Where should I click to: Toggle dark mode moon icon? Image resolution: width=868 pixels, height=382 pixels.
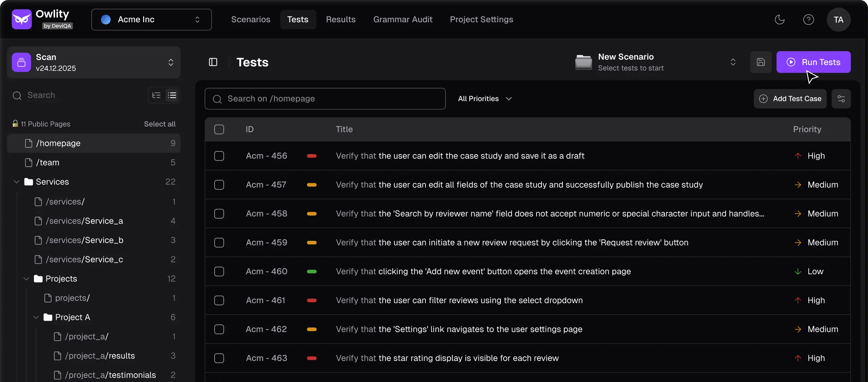pyautogui.click(x=780, y=20)
